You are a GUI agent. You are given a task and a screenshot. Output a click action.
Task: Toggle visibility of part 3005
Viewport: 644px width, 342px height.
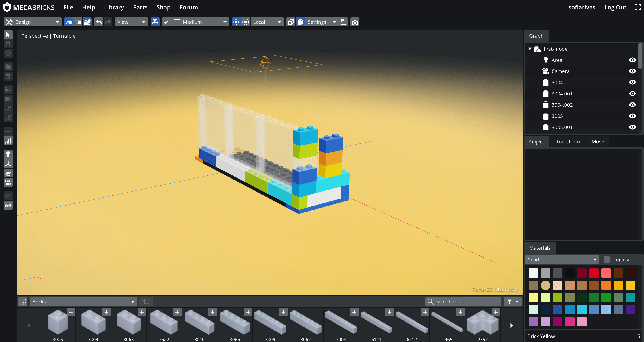[x=633, y=116]
